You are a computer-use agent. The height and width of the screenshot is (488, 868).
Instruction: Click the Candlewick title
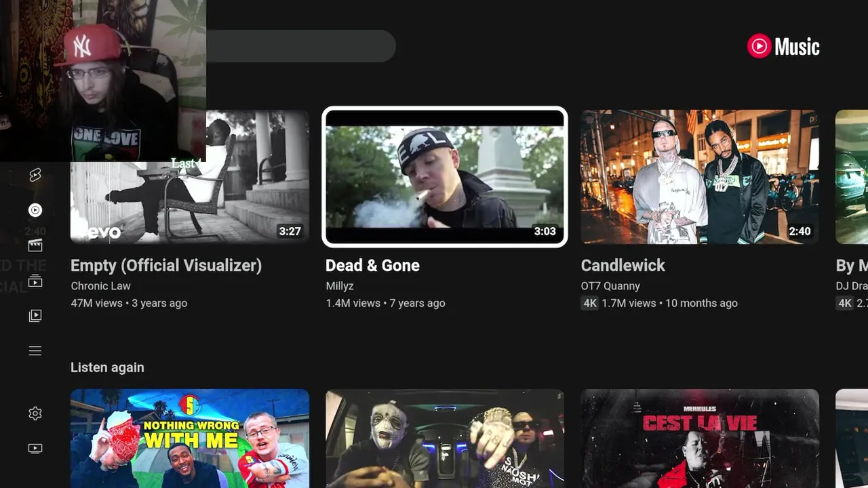[623, 266]
